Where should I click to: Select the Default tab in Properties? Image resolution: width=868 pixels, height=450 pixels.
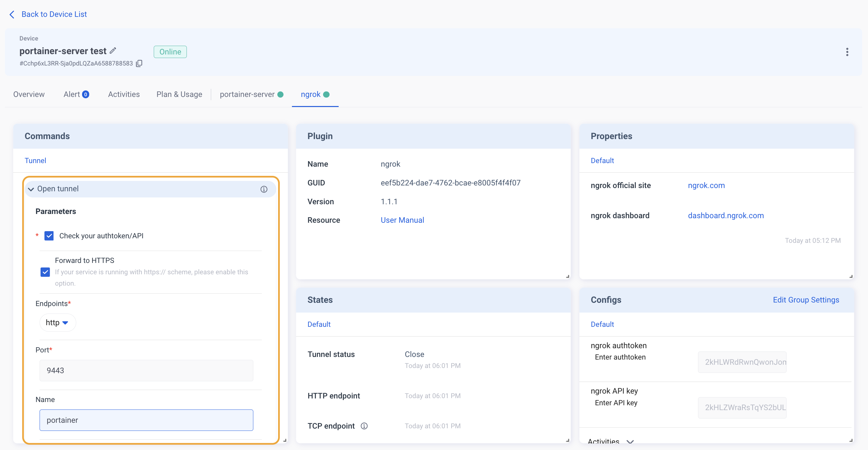602,161
